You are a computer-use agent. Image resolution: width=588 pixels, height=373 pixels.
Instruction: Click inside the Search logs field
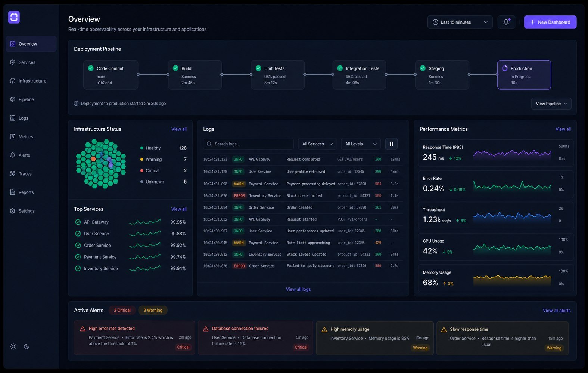coord(248,144)
